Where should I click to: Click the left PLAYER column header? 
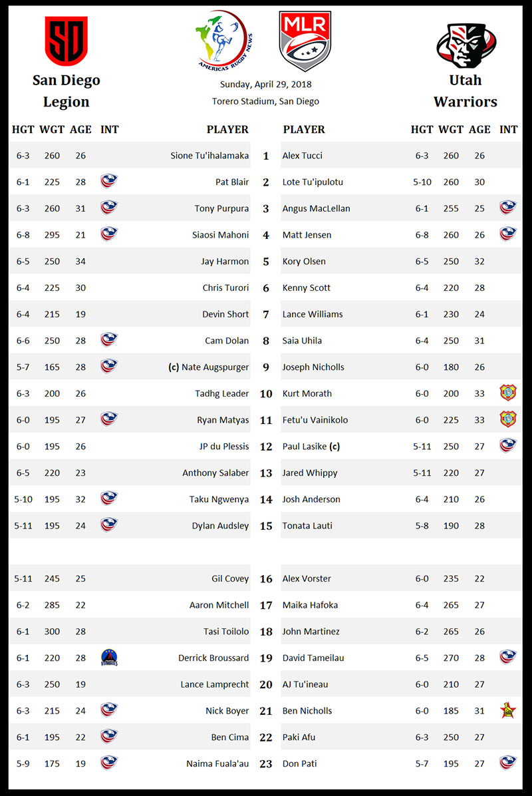[x=227, y=130]
